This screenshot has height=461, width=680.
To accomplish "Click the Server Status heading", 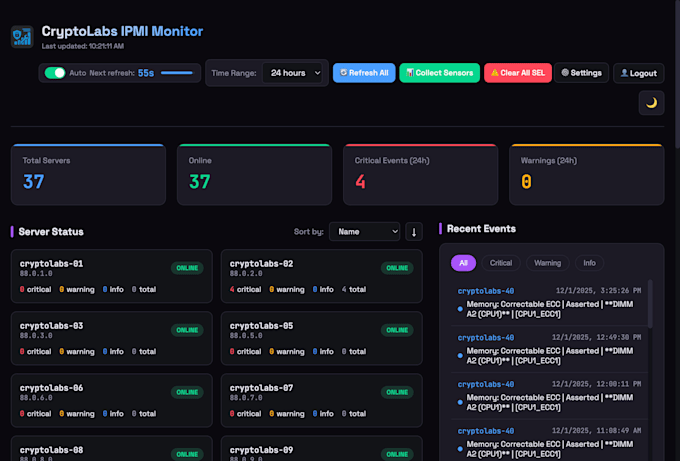I will click(51, 232).
